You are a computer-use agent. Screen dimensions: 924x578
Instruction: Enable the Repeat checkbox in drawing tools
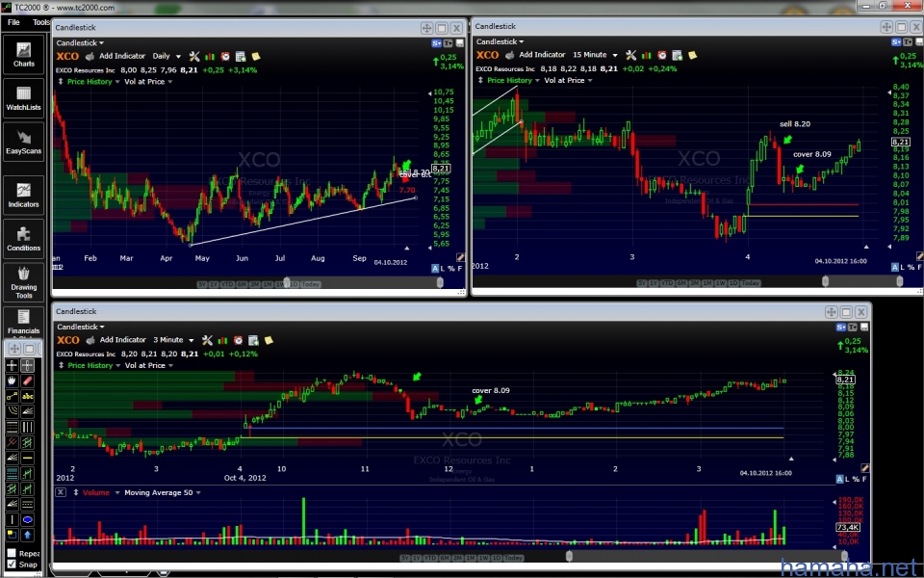[x=12, y=553]
